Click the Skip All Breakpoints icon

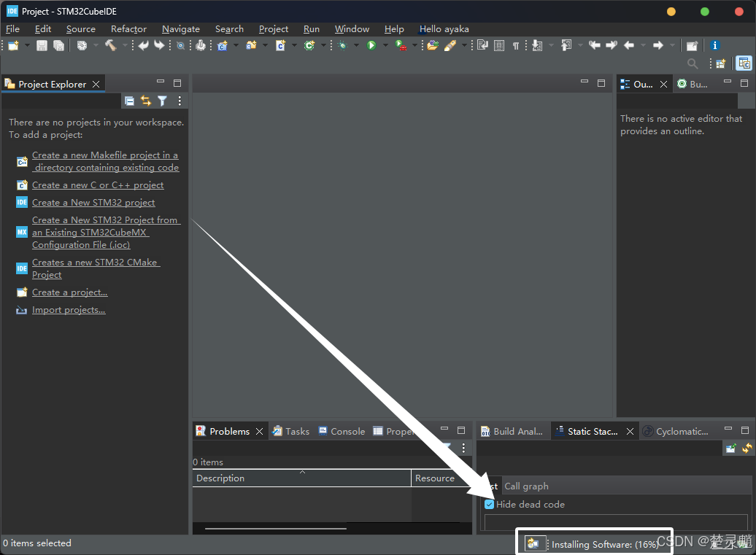[x=181, y=46]
